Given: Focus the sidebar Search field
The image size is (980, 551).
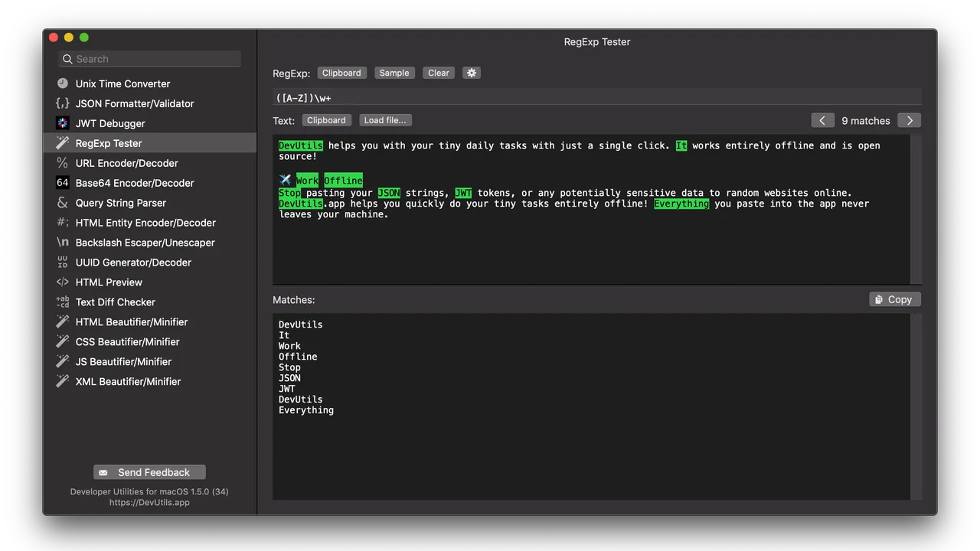Looking at the screenshot, I should tap(149, 59).
